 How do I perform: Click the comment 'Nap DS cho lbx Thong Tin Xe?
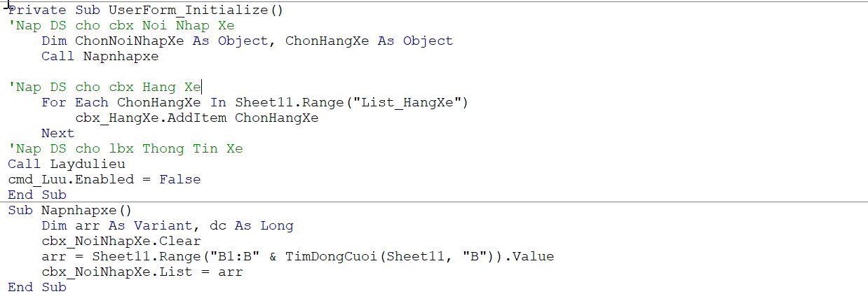click(x=126, y=148)
